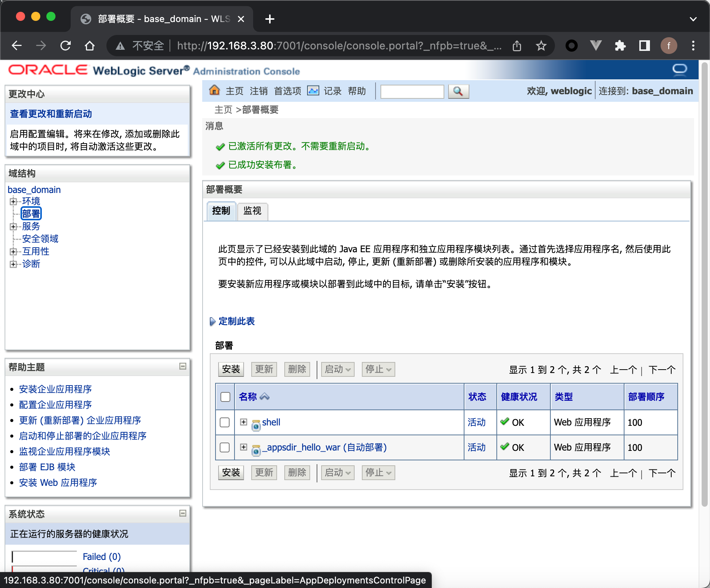Sort by the 名称 column arrow icon

tap(265, 397)
